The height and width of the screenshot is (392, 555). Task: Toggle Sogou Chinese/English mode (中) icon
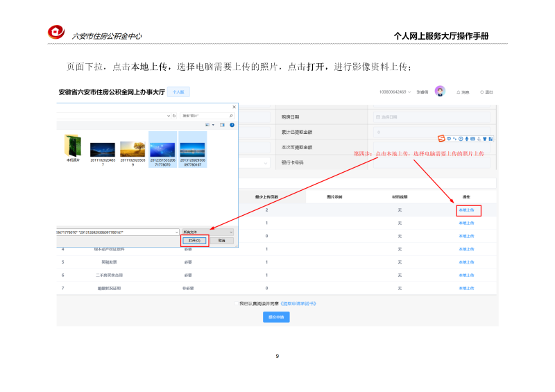[449, 139]
